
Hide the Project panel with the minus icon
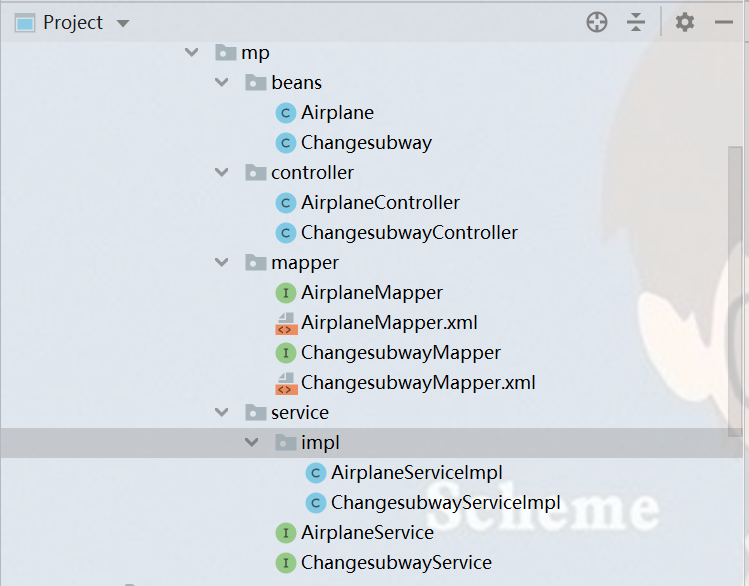[x=724, y=22]
